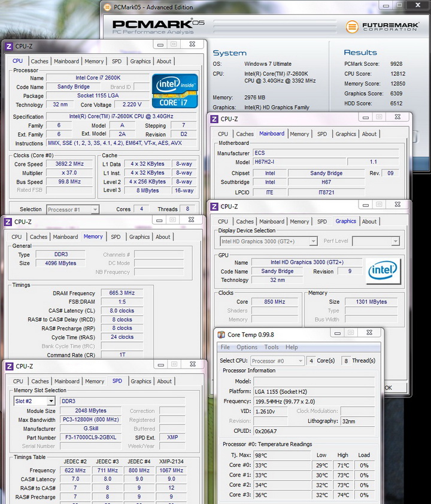Click CPU-Z icon in Mainboard window
This screenshot has height=504, width=431.
tap(214, 119)
